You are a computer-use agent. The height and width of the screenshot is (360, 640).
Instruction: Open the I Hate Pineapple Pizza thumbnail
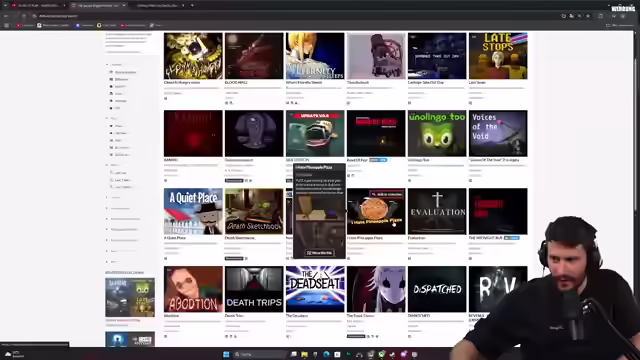[376, 211]
